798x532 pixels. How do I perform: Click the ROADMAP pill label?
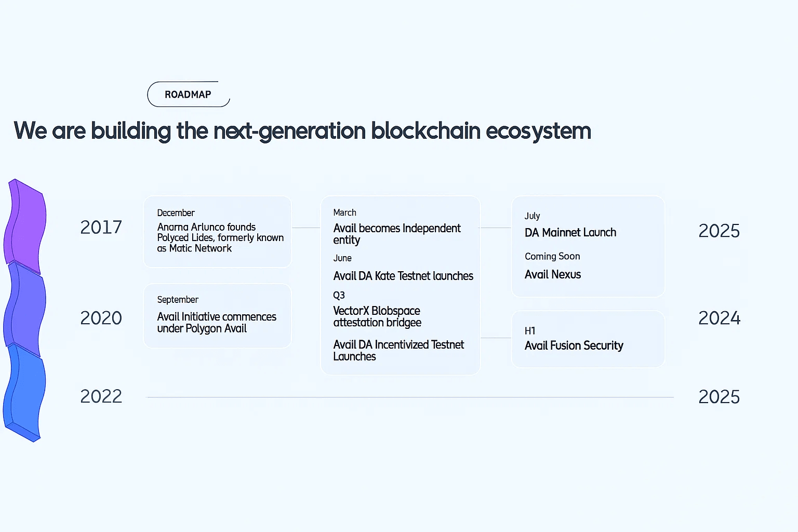188,94
